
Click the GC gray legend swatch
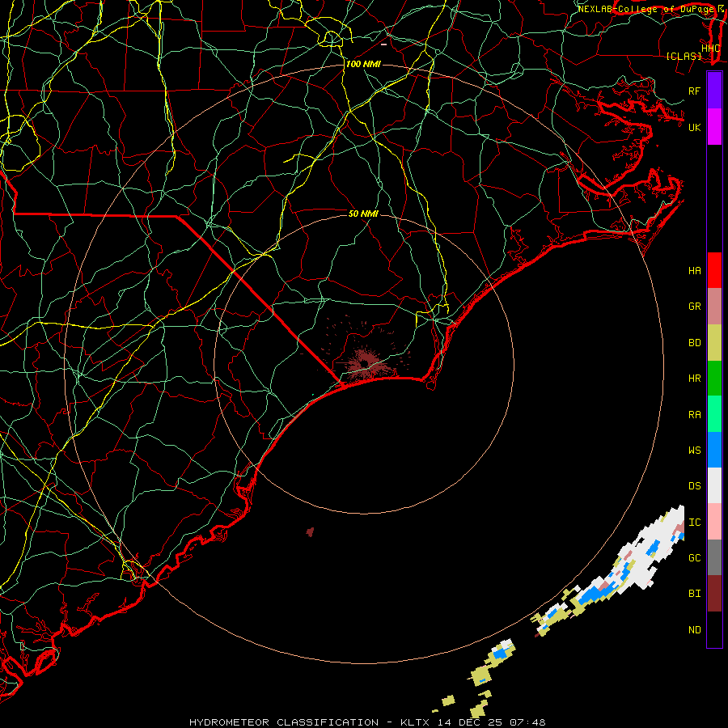[x=714, y=557]
